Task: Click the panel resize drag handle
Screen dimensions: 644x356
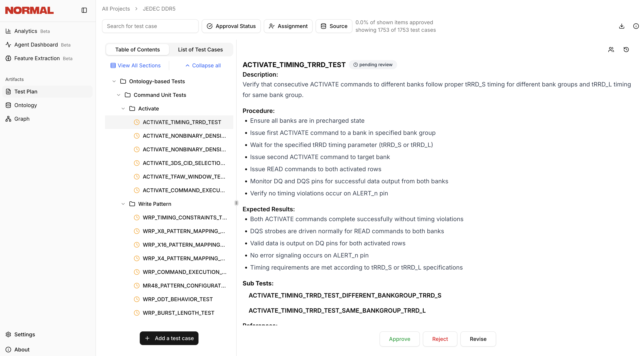Action: point(236,203)
